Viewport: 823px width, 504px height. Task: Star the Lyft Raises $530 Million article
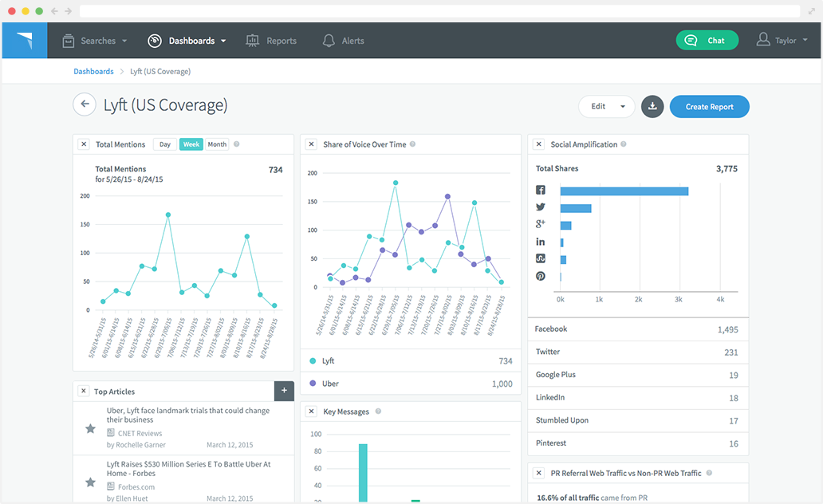90,482
